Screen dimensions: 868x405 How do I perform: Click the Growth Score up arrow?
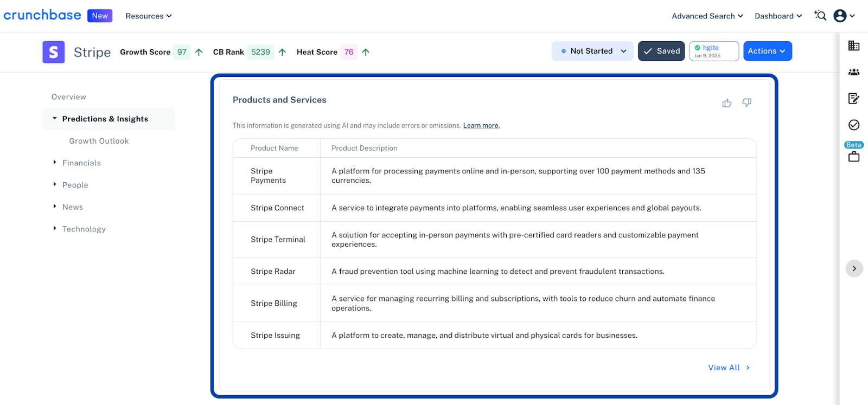199,52
